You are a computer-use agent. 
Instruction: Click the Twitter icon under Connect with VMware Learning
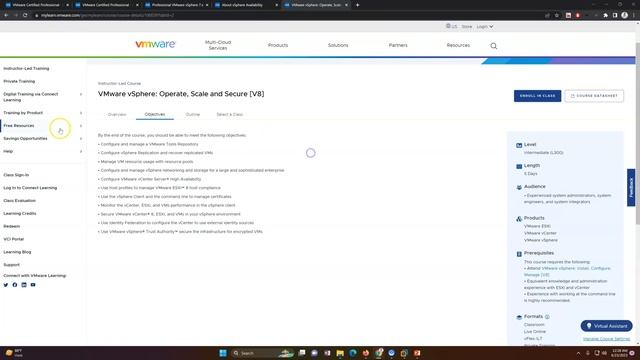point(6,285)
